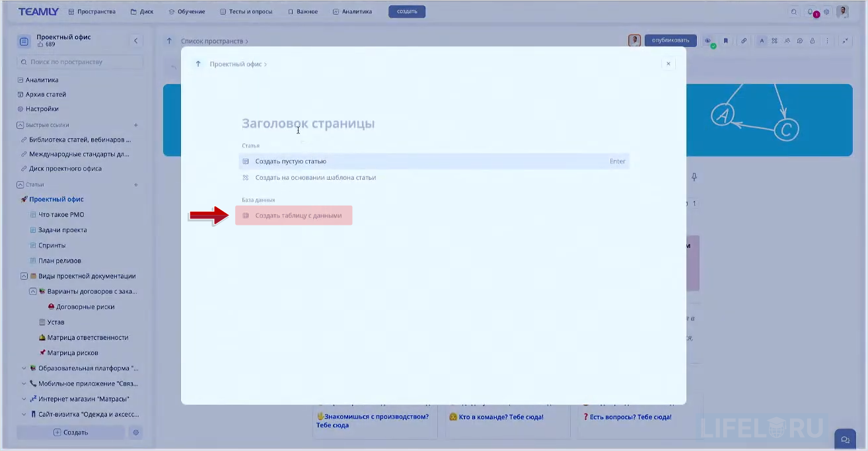Open the comments icon in the toolbar
The image size is (868, 451).
(800, 40)
